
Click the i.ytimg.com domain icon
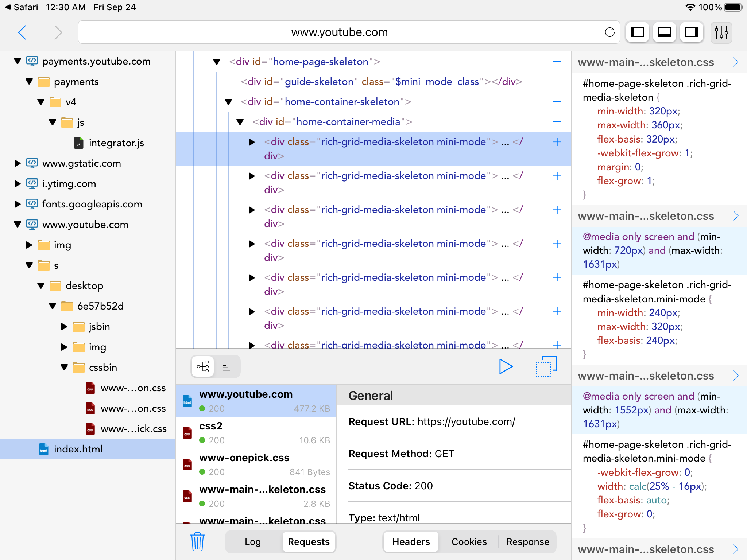32,184
